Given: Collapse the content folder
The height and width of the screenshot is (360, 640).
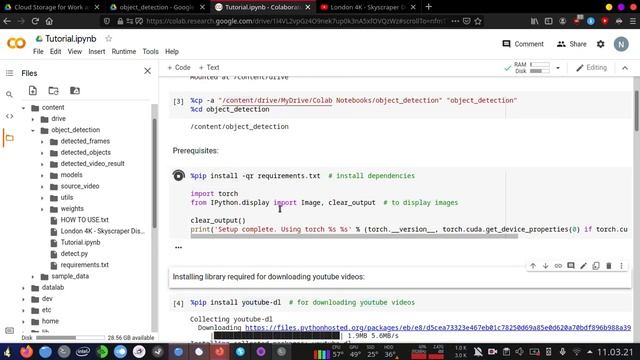Looking at the screenshot, I should click(x=23, y=108).
